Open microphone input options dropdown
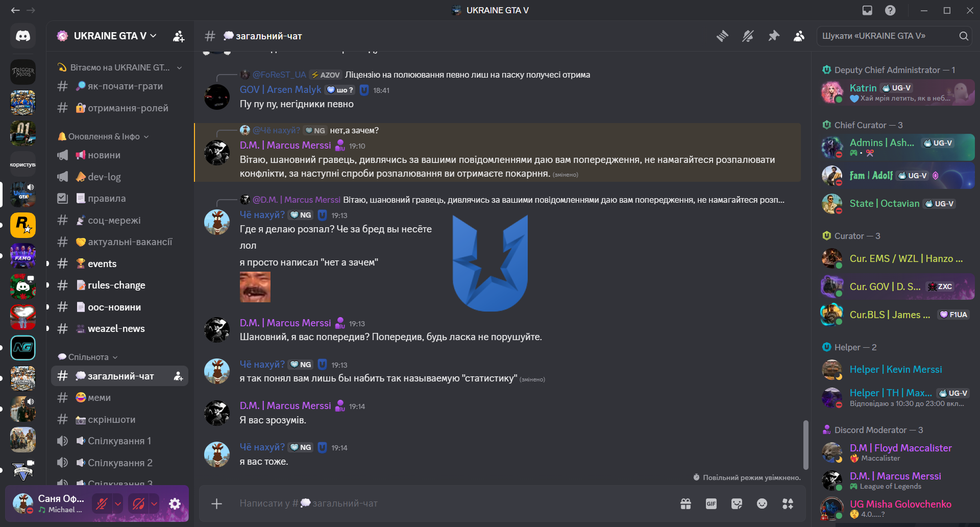The height and width of the screenshot is (527, 980). click(118, 504)
